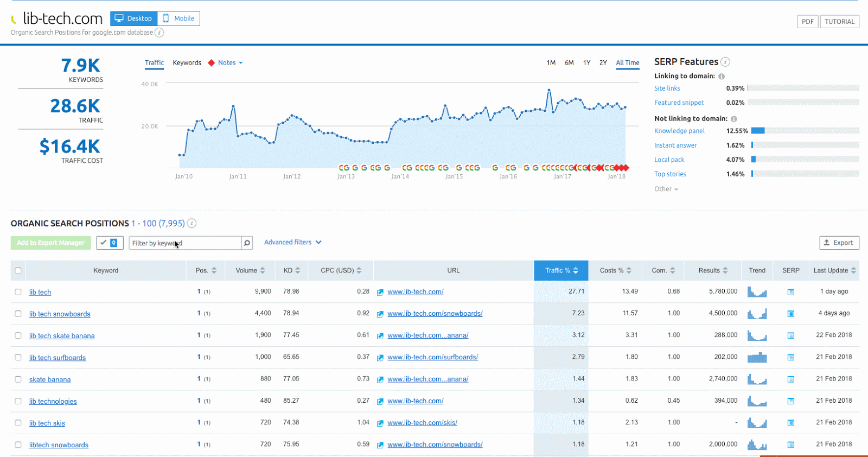Focus the Filter by keyword field
The image size is (868, 457).
click(185, 243)
